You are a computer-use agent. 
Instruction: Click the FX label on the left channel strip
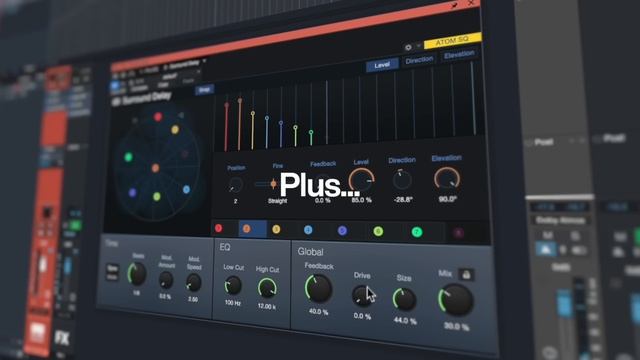pos(62,338)
